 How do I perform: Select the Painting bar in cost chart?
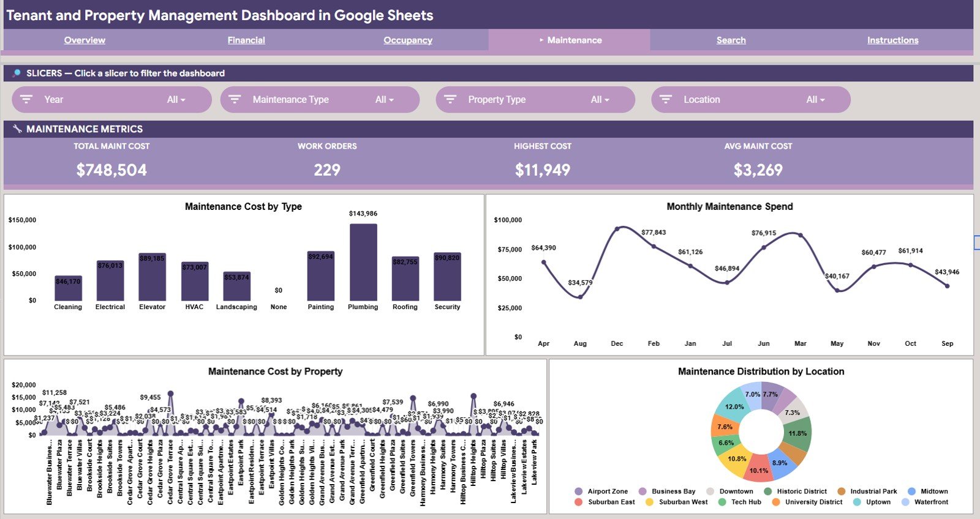coord(321,276)
